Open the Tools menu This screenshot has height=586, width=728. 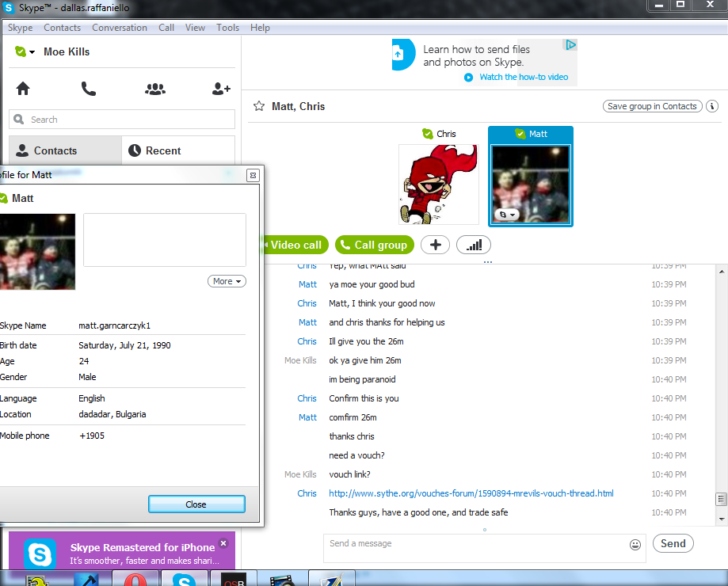pos(227,28)
